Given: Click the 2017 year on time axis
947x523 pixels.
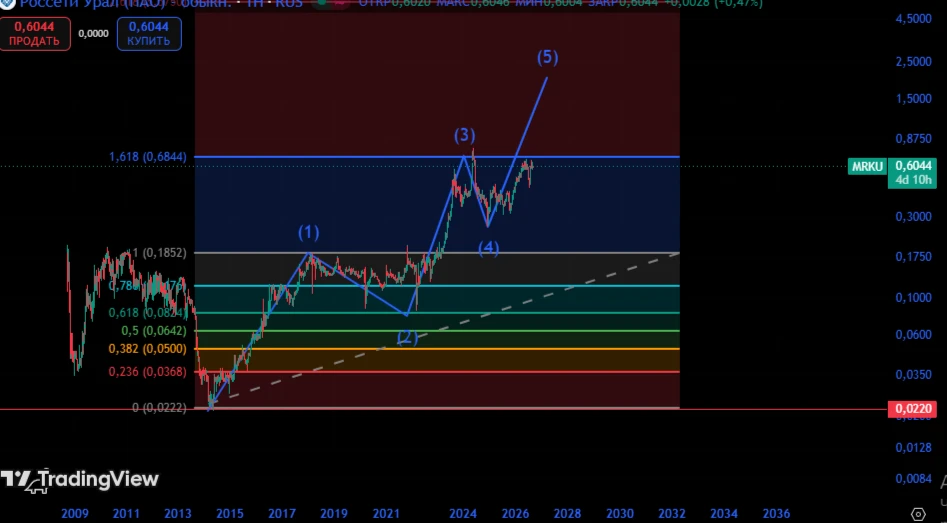Looking at the screenshot, I should 282,514.
